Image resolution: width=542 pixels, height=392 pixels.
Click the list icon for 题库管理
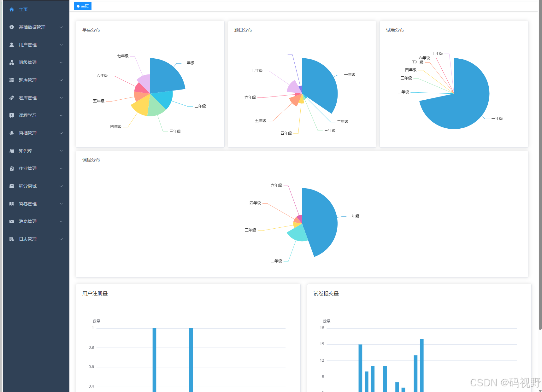[x=12, y=80]
